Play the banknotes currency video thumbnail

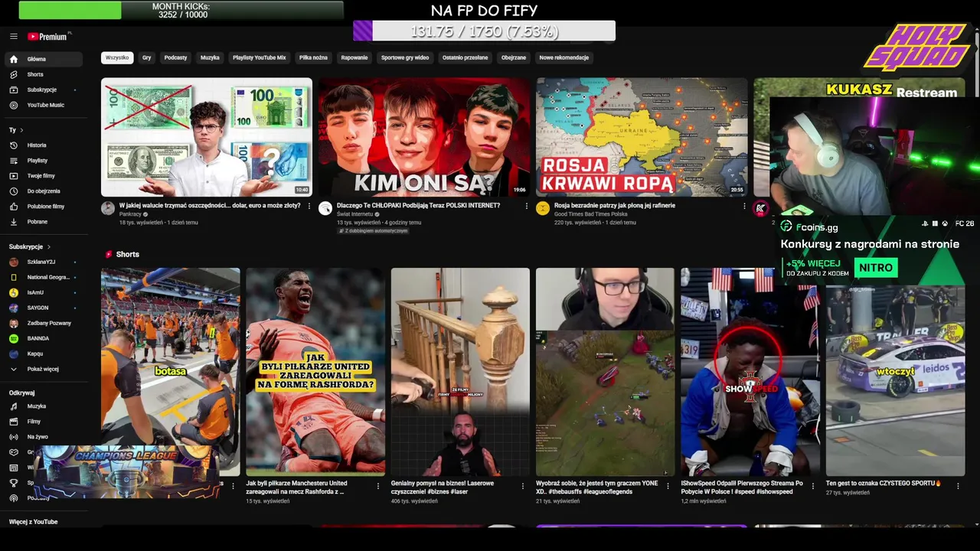point(207,137)
